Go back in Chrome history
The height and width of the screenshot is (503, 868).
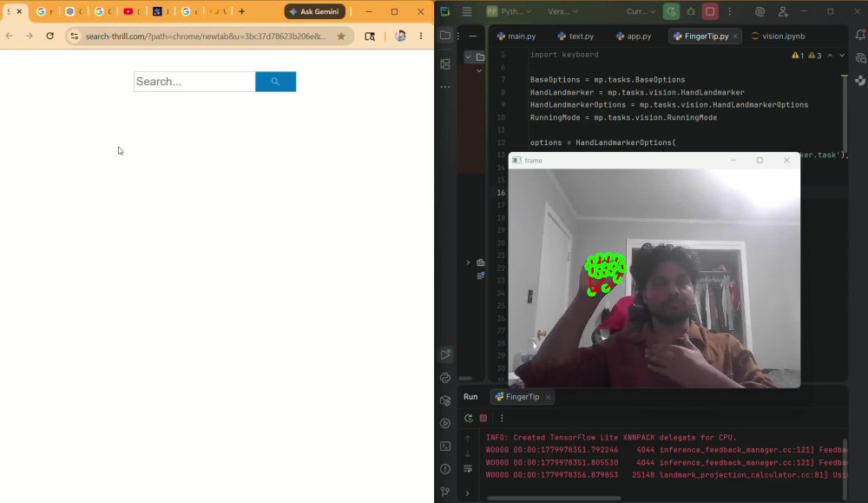[x=10, y=36]
